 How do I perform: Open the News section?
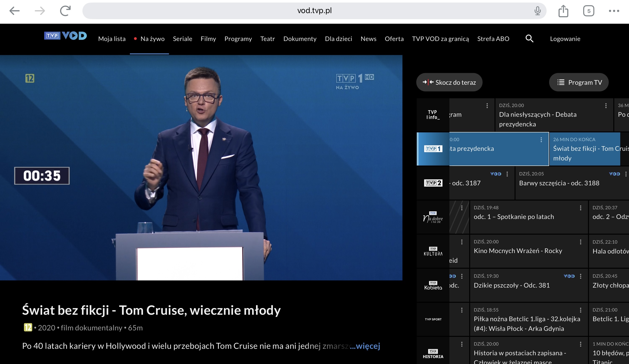pos(368,39)
